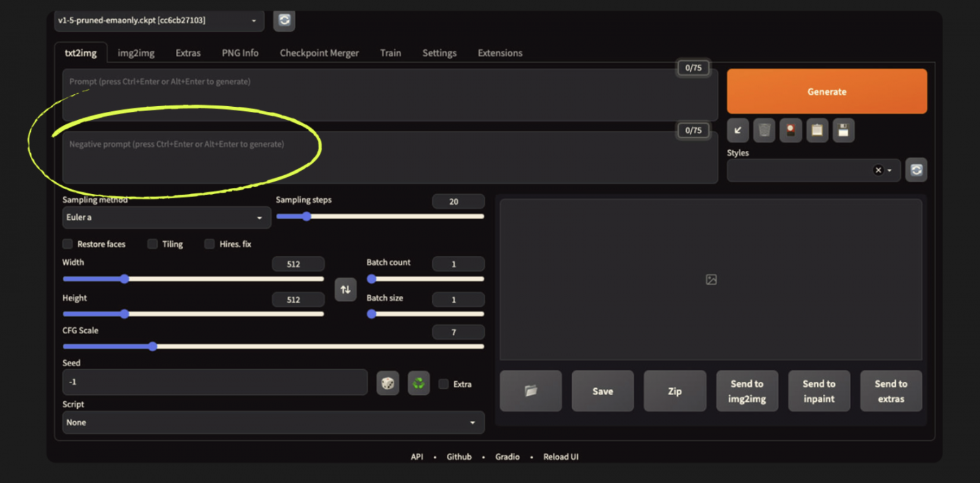Click the dice icon to randomize seed

(388, 384)
